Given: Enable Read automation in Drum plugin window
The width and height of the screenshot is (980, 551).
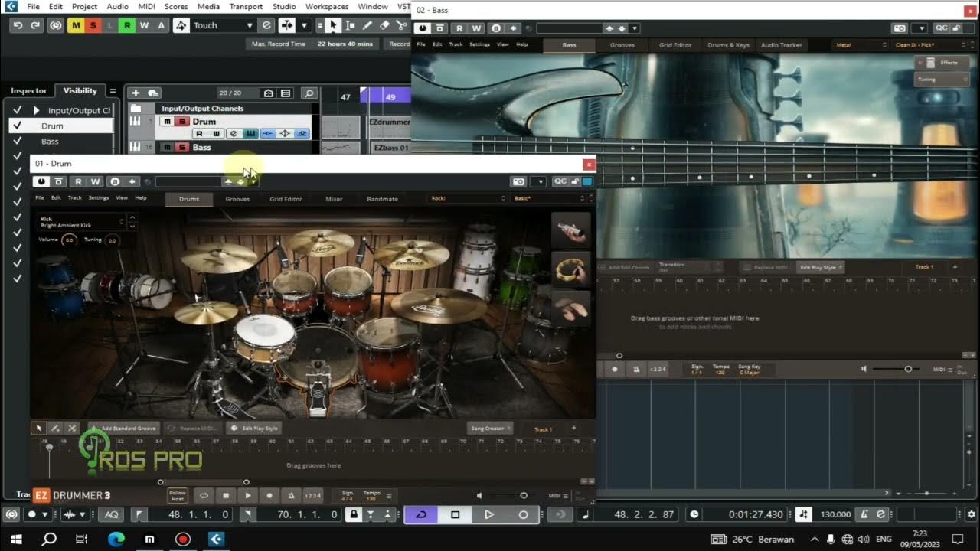Looking at the screenshot, I should [x=78, y=181].
